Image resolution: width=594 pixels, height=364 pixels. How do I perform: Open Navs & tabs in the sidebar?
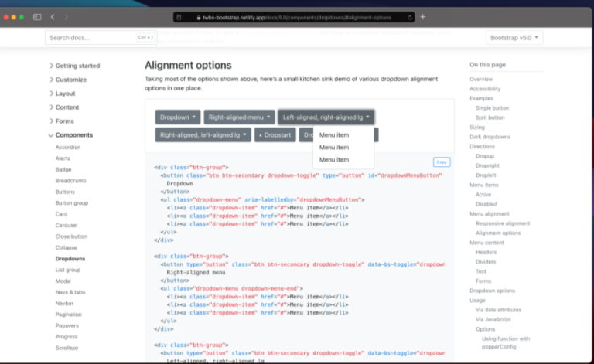click(70, 292)
